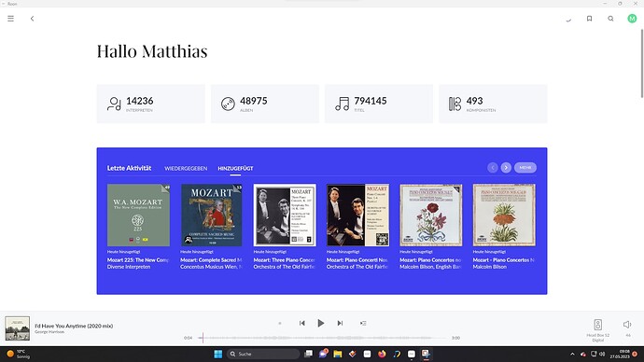This screenshot has width=644, height=362.
Task: Switch to the Wiedergegeben tab
Action: coord(186,168)
